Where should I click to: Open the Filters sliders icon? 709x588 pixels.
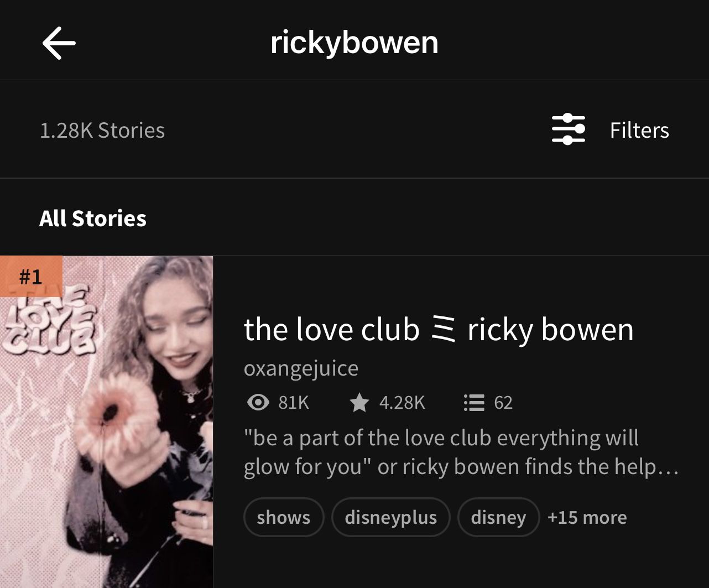click(569, 129)
